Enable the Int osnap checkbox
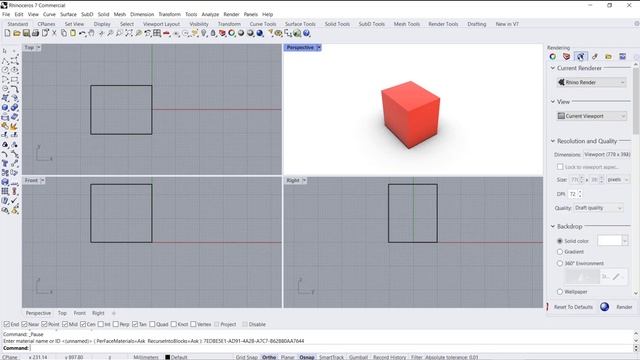The image size is (640, 360). [100, 324]
